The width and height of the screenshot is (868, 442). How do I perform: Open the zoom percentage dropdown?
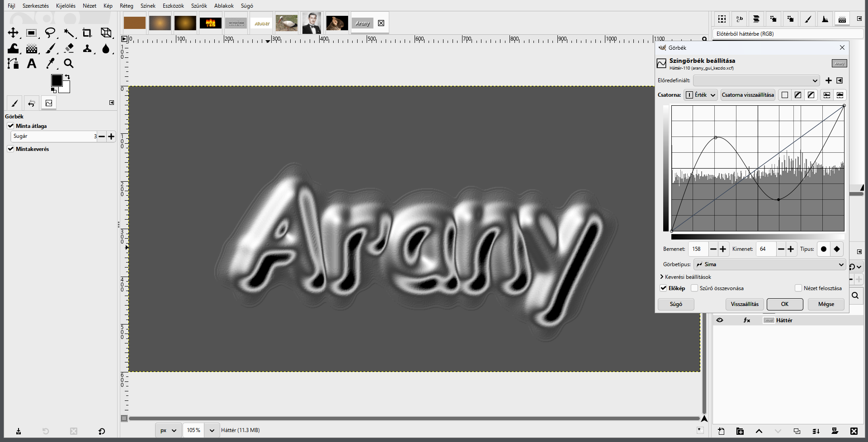pyautogui.click(x=212, y=430)
